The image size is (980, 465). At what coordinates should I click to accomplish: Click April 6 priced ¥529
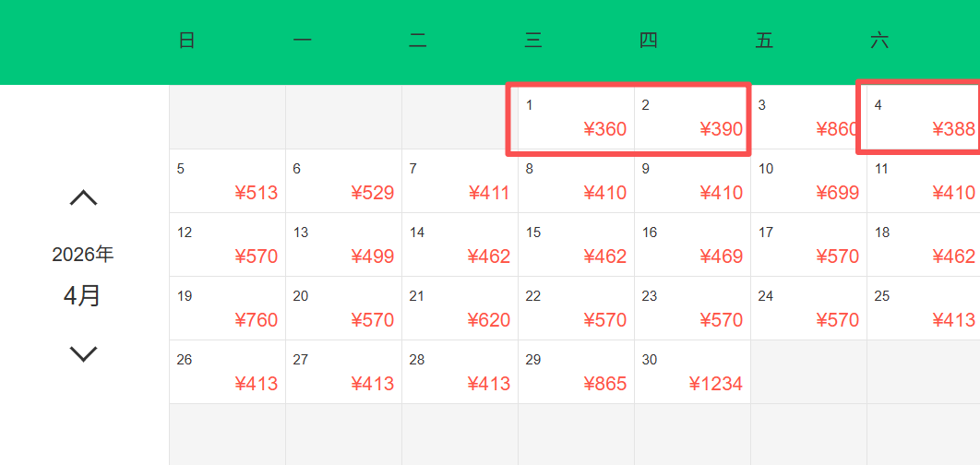(344, 181)
